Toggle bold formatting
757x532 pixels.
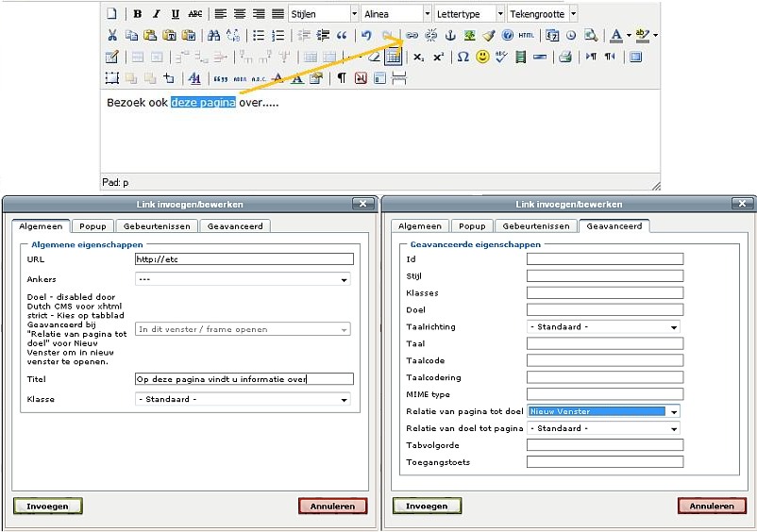(x=138, y=14)
